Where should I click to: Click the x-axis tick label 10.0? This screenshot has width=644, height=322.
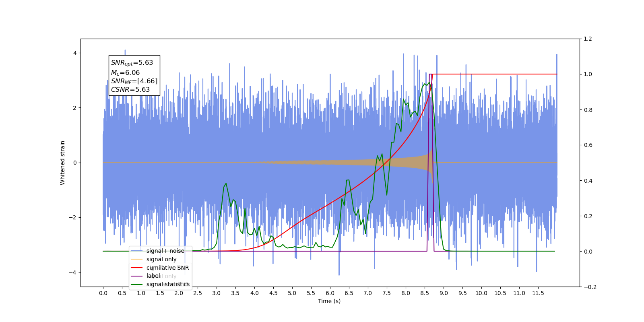(481, 293)
